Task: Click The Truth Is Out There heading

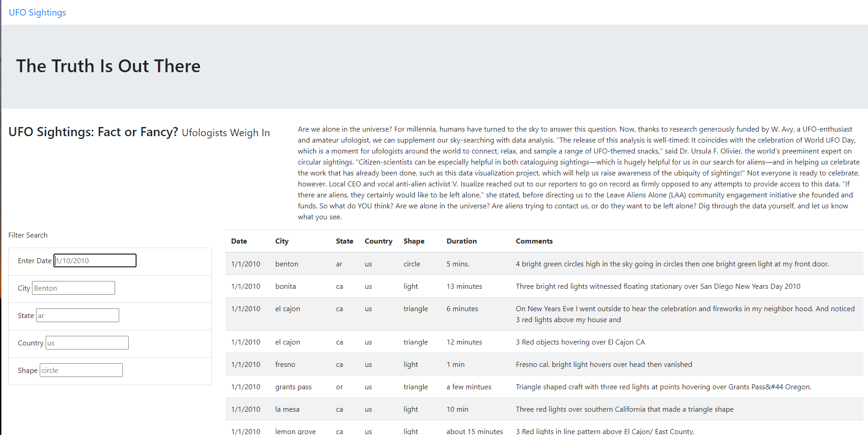Action: tap(108, 66)
